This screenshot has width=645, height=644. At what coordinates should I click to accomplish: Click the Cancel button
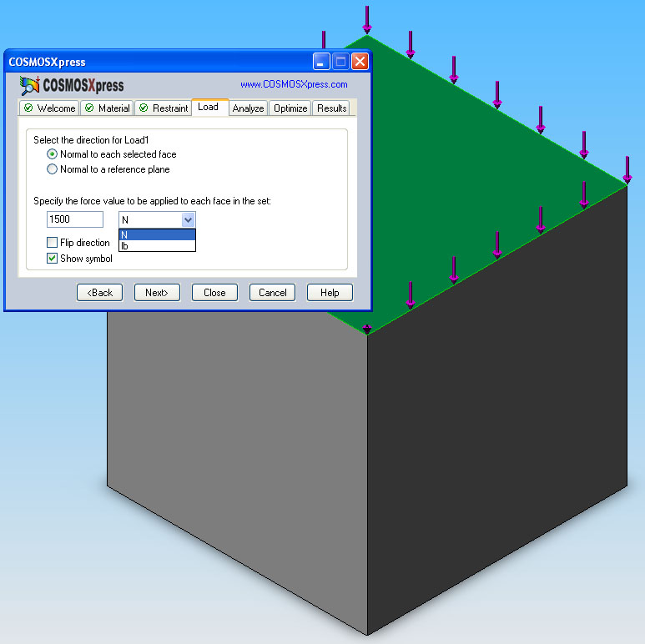pos(272,293)
